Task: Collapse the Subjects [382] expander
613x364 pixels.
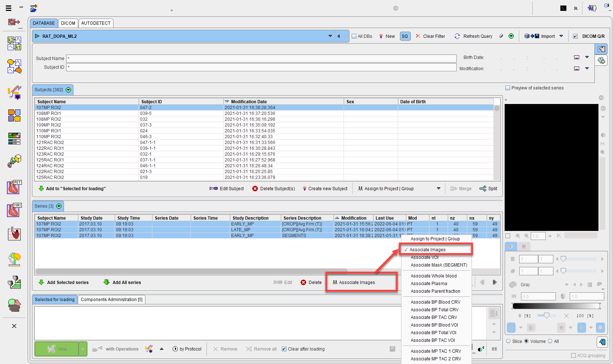Action: (x=68, y=89)
